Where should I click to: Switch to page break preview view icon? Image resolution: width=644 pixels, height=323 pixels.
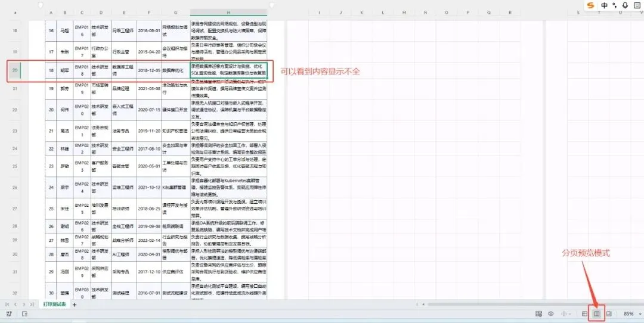coord(597,313)
